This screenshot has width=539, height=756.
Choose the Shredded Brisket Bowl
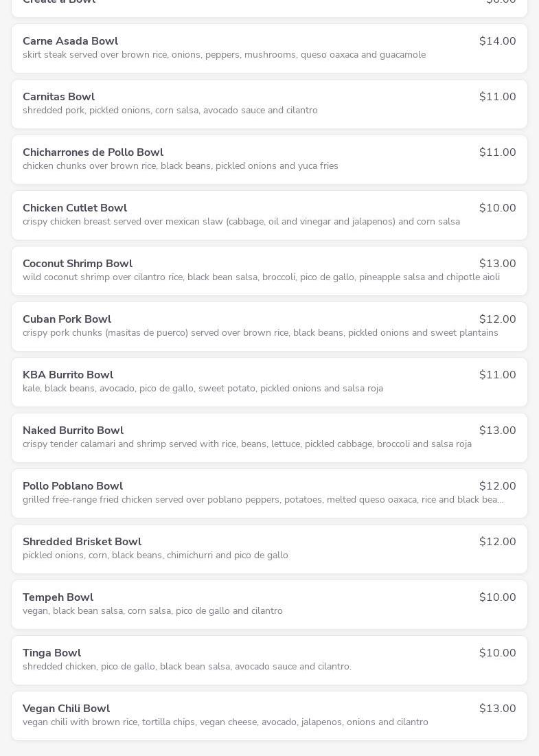82,542
